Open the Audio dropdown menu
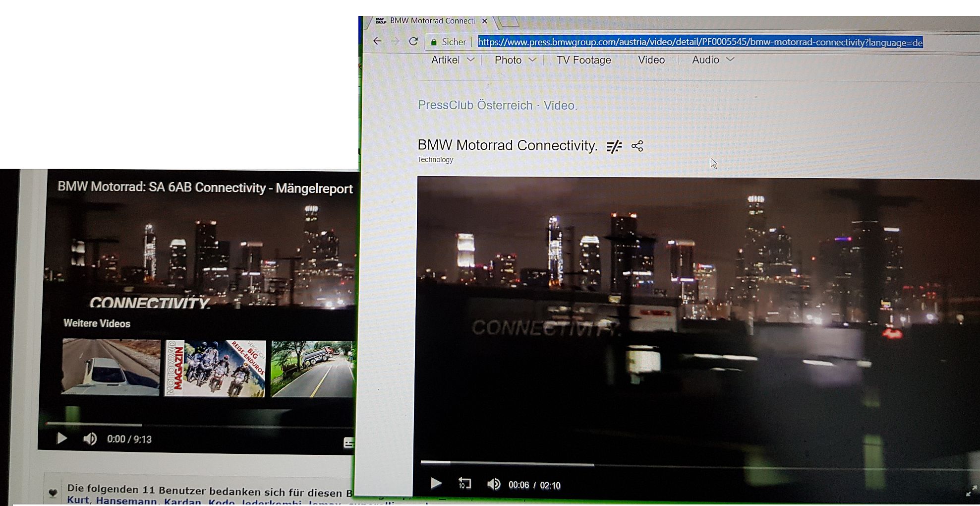This screenshot has height=506, width=980. 713,60
